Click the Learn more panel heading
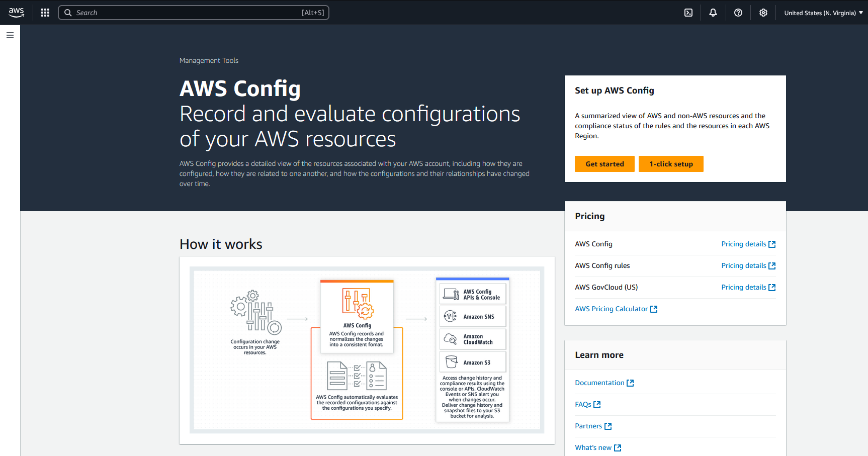The height and width of the screenshot is (456, 868). 599,355
